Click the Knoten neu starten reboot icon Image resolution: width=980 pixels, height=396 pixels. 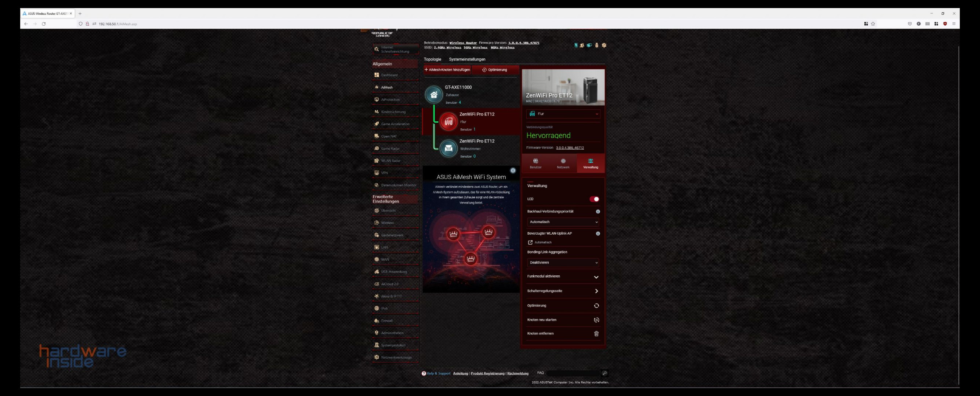(596, 320)
